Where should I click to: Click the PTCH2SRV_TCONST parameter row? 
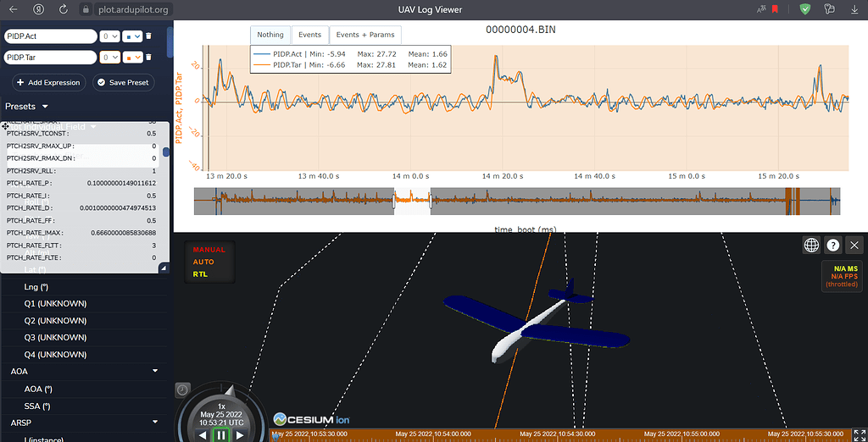pos(81,133)
